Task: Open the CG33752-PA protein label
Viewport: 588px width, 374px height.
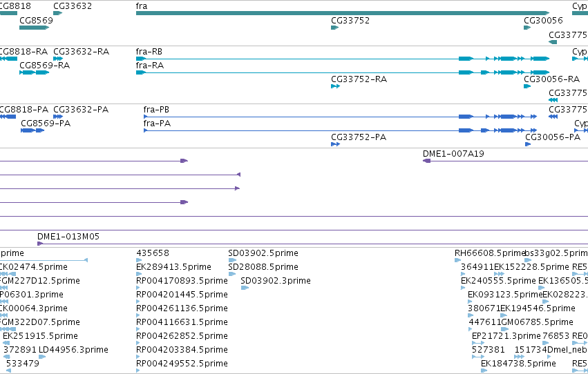Action: pyautogui.click(x=359, y=137)
